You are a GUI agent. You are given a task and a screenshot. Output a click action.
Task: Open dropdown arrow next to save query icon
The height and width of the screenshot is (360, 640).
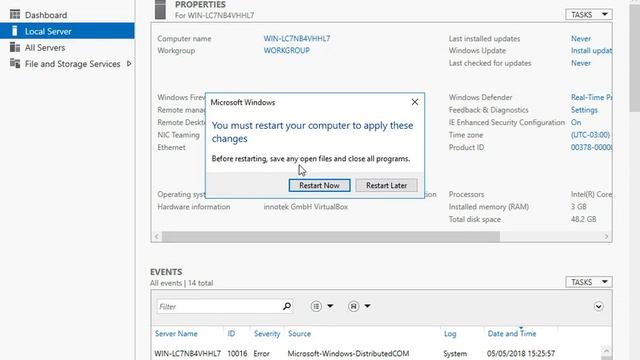pyautogui.click(x=367, y=306)
